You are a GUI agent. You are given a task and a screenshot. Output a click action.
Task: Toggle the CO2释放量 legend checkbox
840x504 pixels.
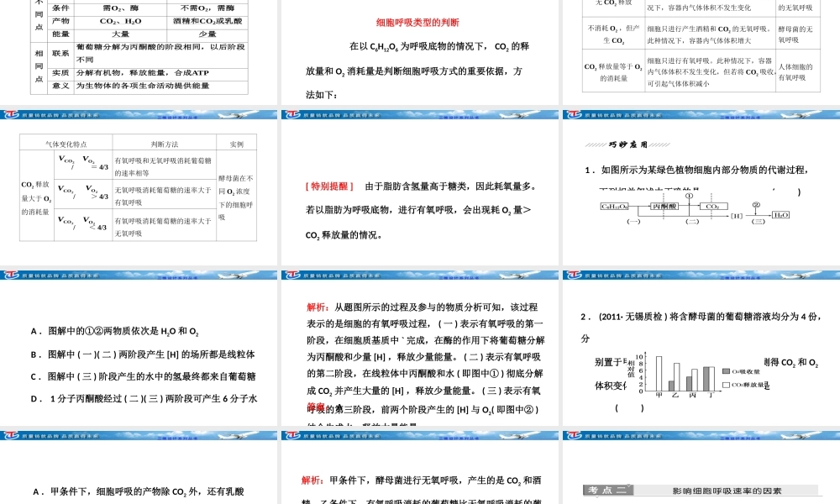[726, 385]
